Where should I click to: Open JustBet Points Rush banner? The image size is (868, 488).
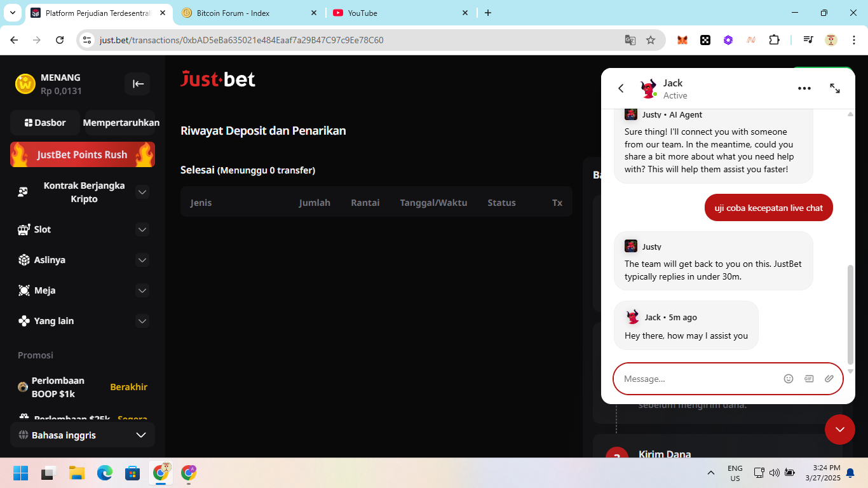pyautogui.click(x=83, y=154)
